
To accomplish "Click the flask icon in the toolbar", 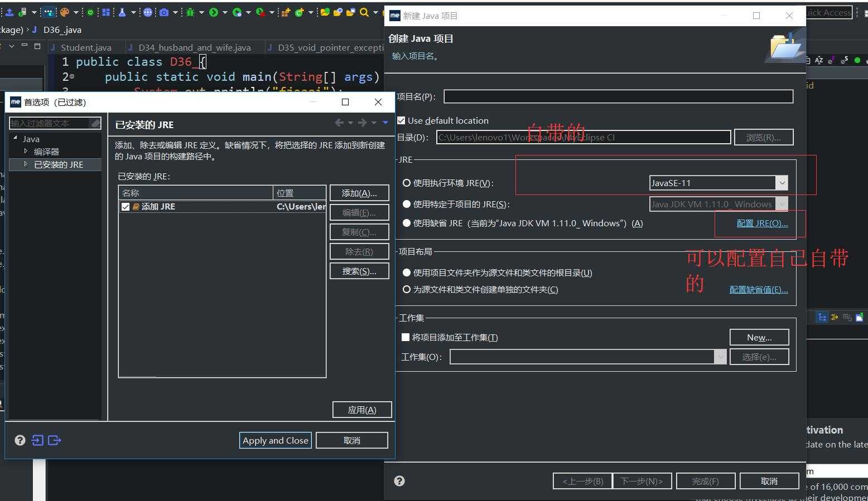I will 122,12.
